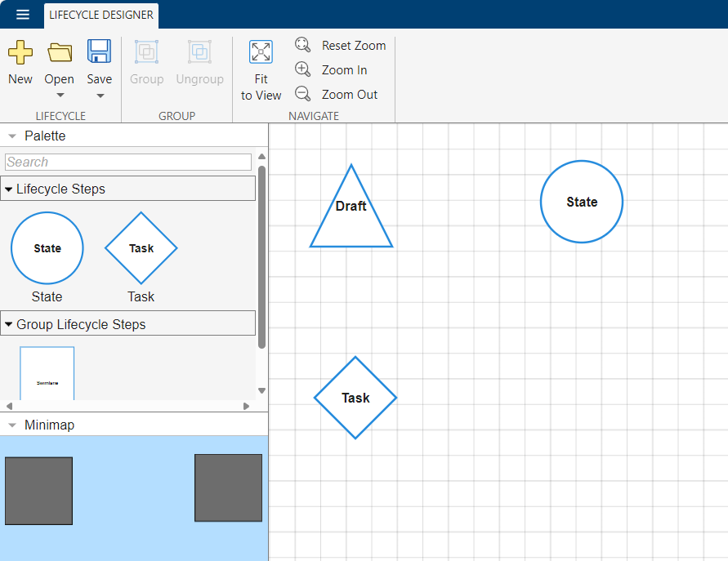728x561 pixels.
Task: Select the Draft triangle on canvas
Action: pyautogui.click(x=351, y=212)
